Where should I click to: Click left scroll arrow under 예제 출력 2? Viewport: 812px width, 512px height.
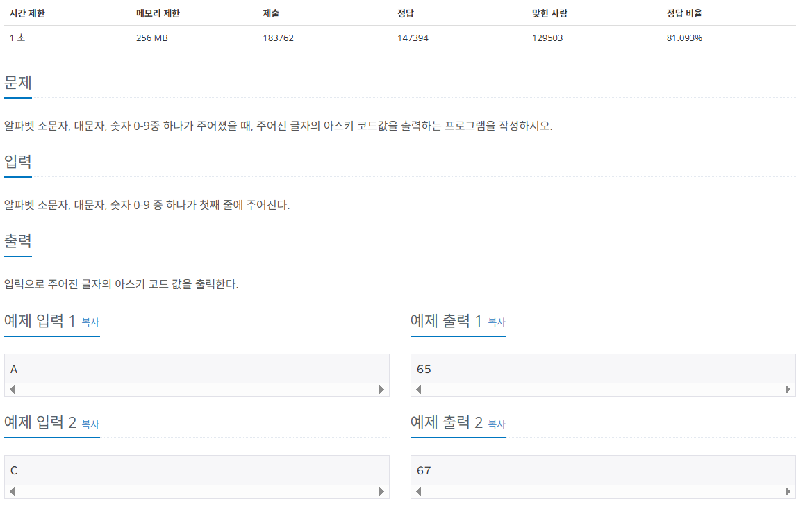coord(417,490)
